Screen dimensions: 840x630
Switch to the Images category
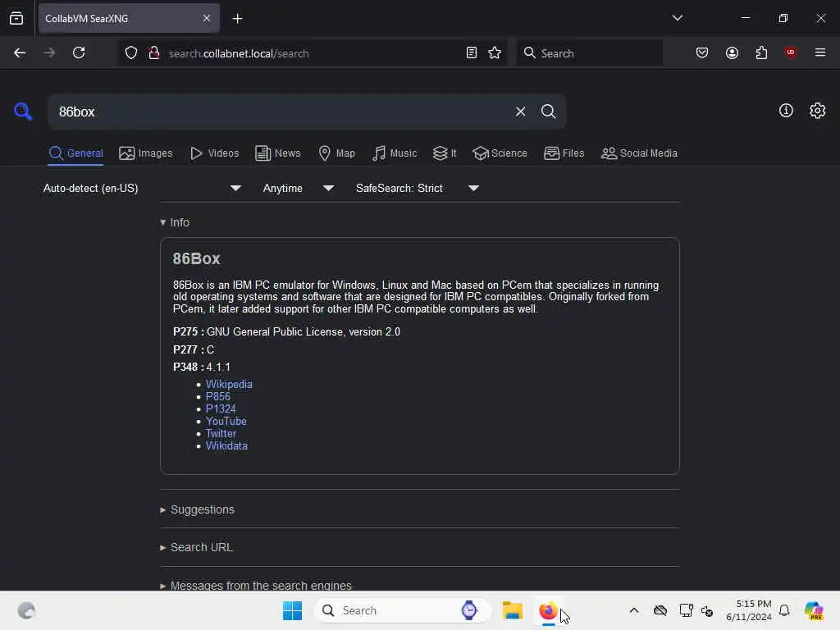(x=146, y=153)
